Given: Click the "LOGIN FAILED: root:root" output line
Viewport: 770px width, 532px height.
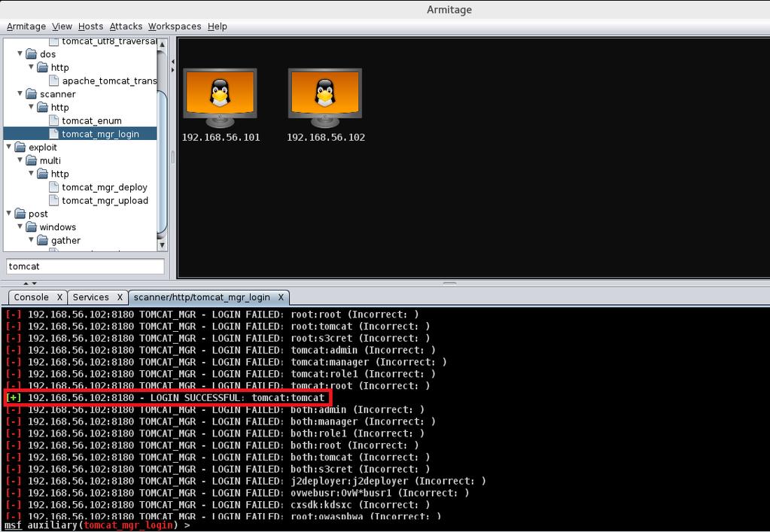Looking at the screenshot, I should (x=212, y=315).
